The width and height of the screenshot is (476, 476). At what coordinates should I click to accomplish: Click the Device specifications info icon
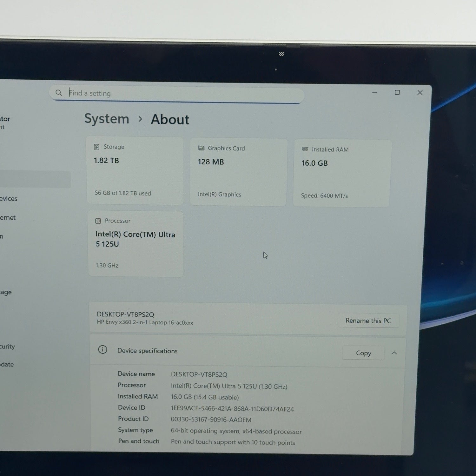(x=102, y=350)
